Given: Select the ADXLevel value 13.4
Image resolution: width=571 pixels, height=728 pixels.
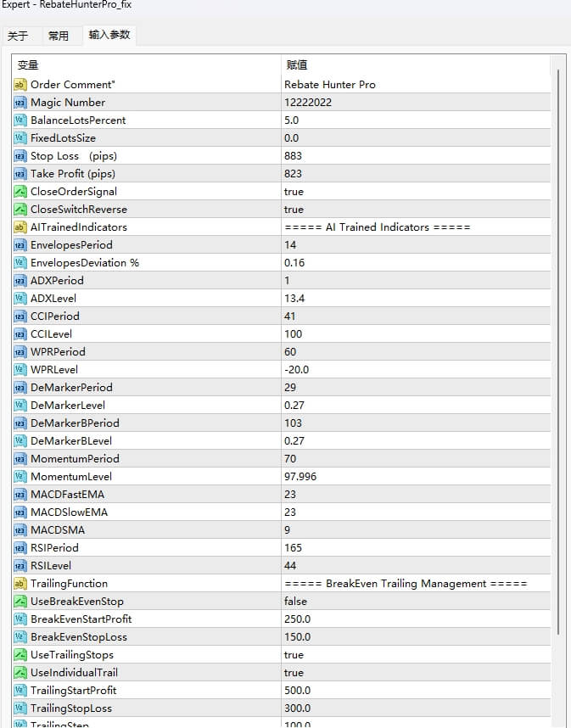Looking at the screenshot, I should coord(294,299).
